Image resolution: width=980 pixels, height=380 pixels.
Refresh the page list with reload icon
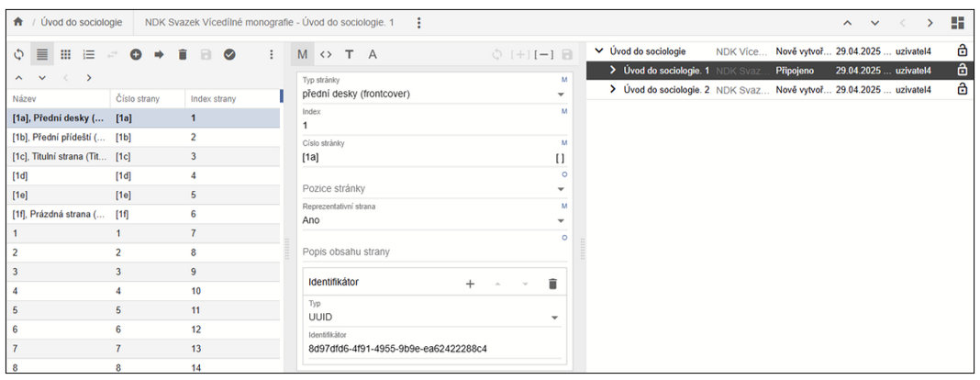point(18,55)
